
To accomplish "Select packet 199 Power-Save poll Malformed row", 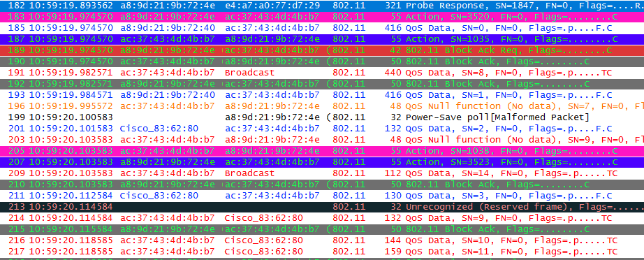I will click(322, 117).
